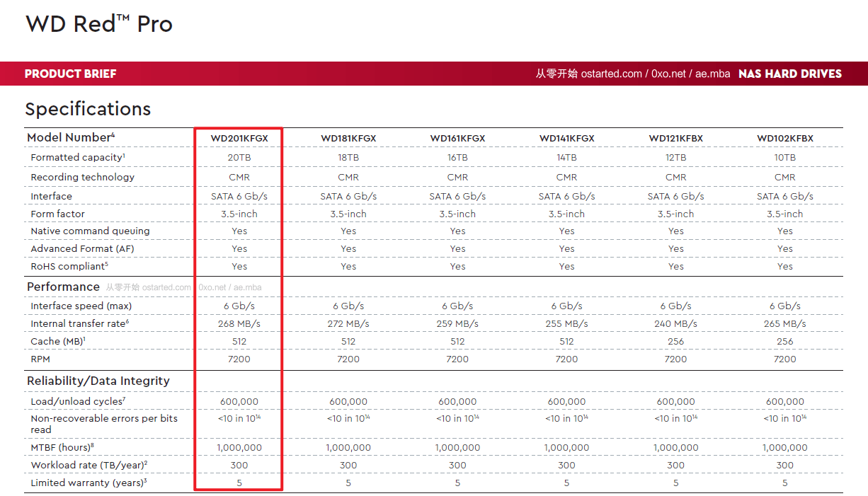Click 1,000,000 MTBF under WD102KFBX
The height and width of the screenshot is (496, 868).
point(784,448)
